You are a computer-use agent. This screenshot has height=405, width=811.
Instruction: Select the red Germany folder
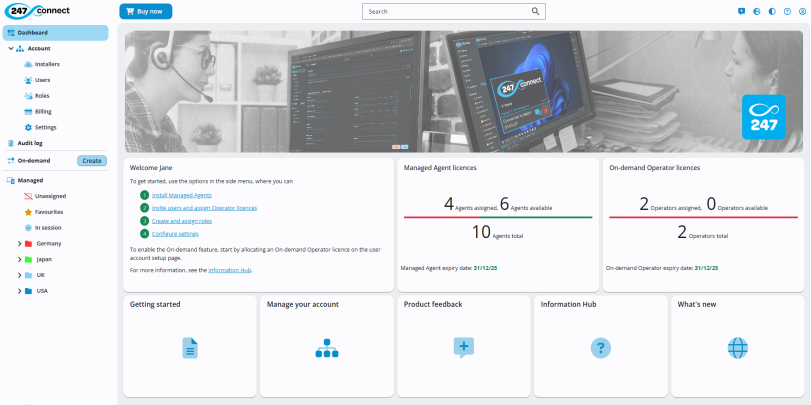pos(28,244)
